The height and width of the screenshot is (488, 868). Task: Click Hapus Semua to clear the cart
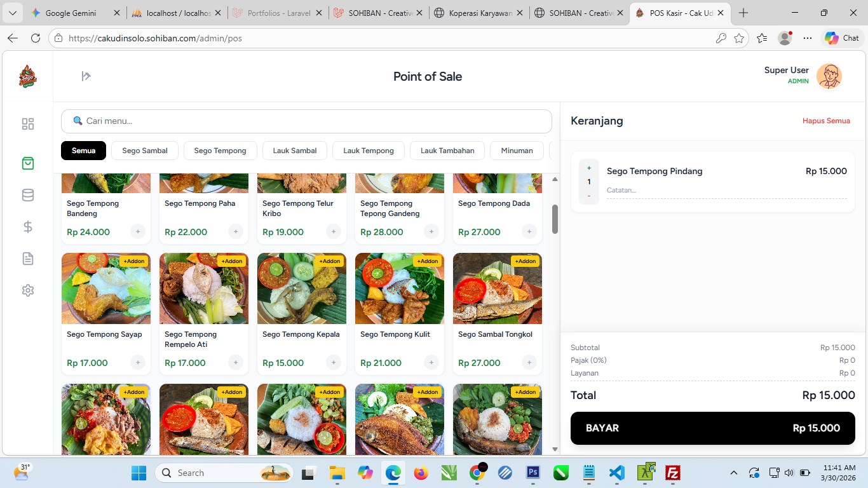pos(826,120)
